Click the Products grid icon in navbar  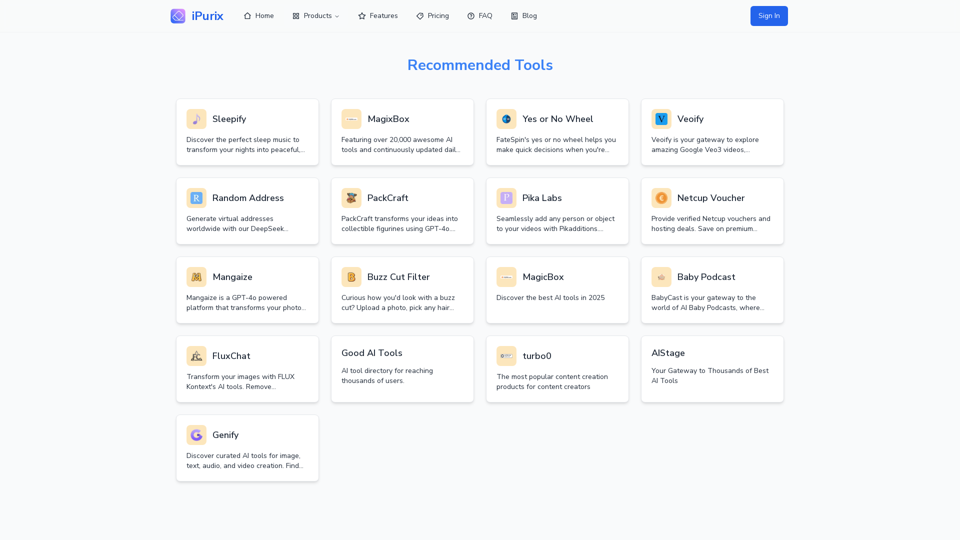[x=296, y=16]
